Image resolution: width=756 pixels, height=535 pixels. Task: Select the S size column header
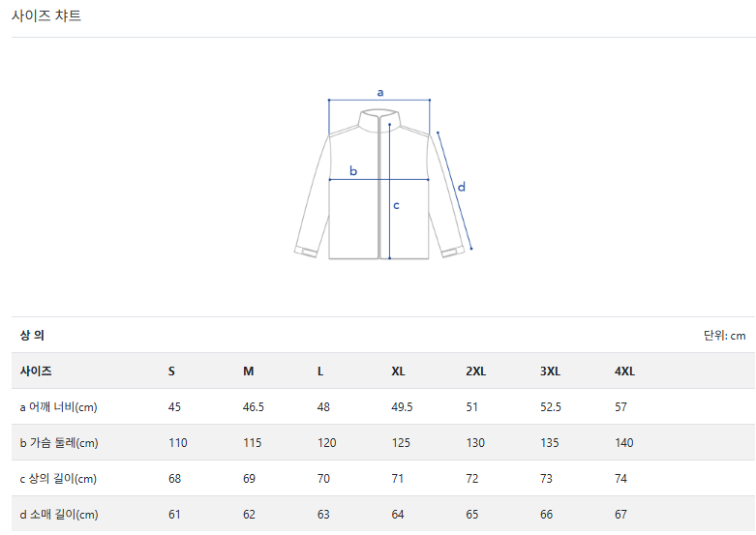click(172, 372)
